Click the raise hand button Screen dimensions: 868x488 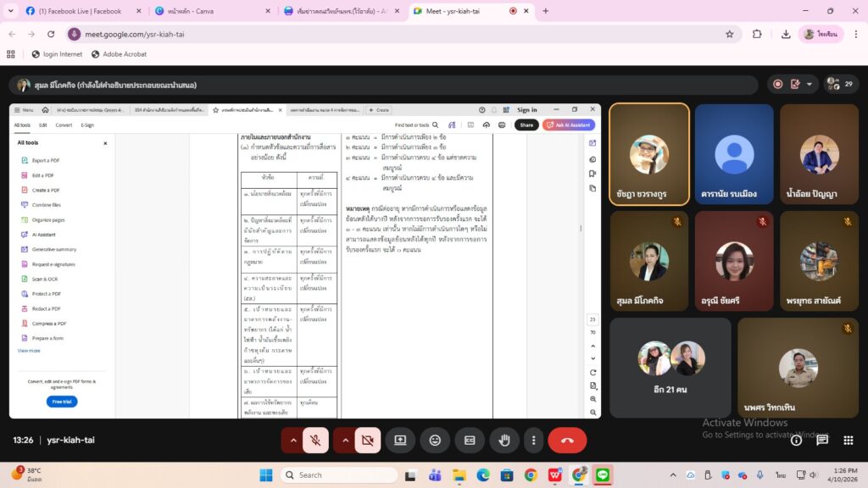(x=504, y=441)
